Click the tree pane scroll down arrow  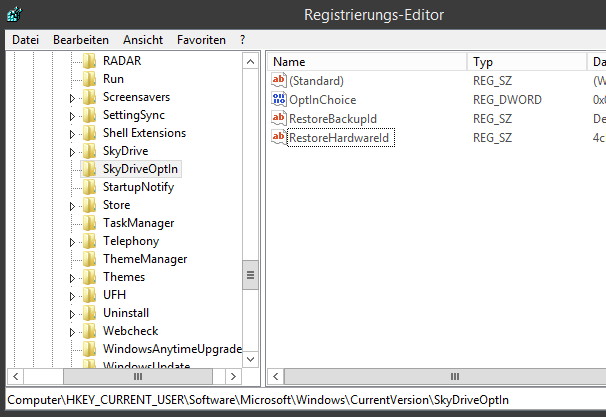[x=250, y=359]
